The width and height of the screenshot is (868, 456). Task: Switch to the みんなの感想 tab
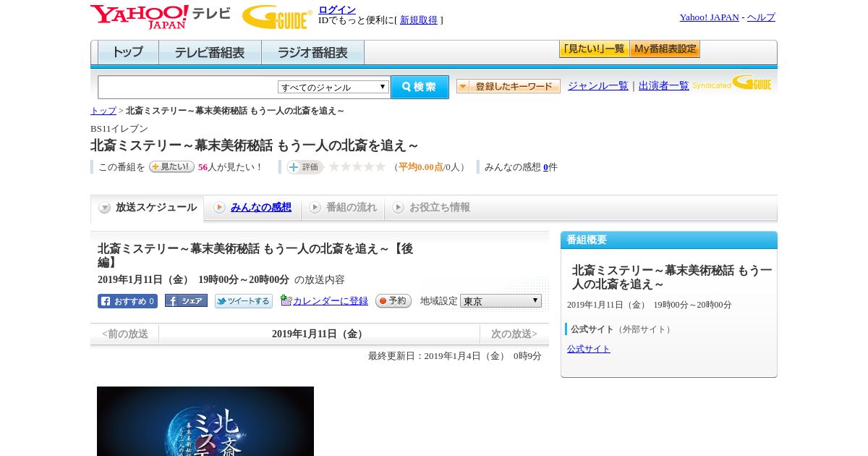(252, 208)
